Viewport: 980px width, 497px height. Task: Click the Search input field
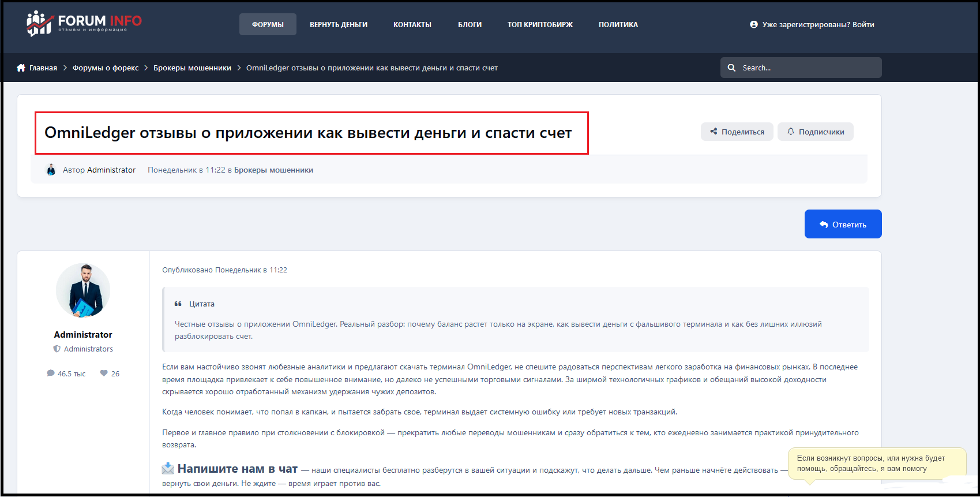(x=801, y=68)
